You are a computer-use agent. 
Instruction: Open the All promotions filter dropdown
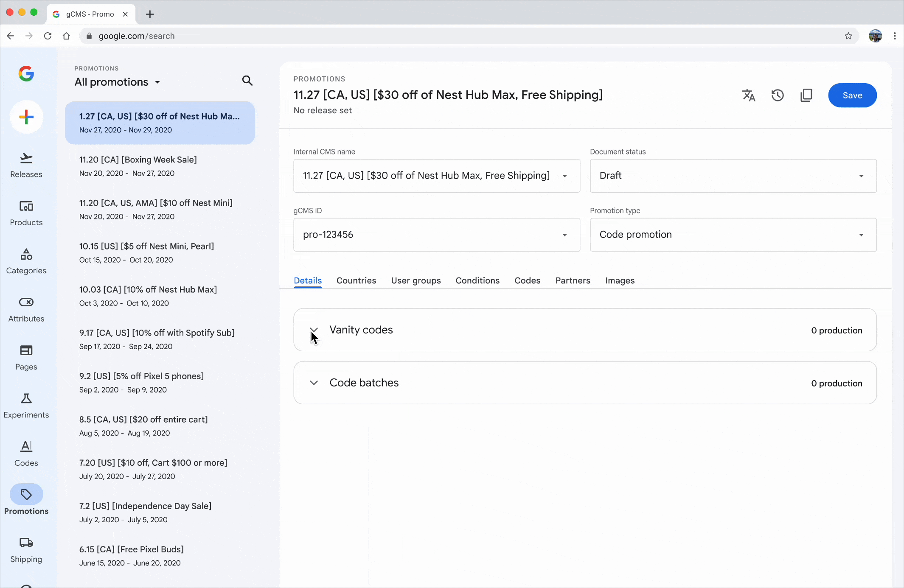[x=117, y=82]
